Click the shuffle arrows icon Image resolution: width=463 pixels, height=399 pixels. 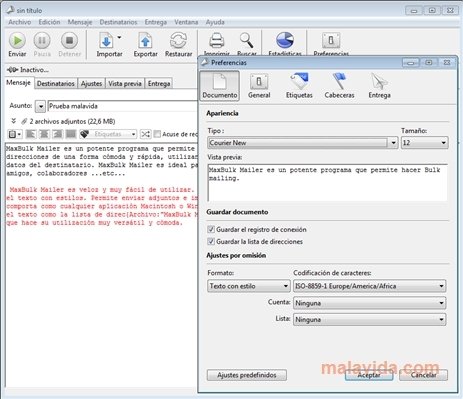(145, 134)
